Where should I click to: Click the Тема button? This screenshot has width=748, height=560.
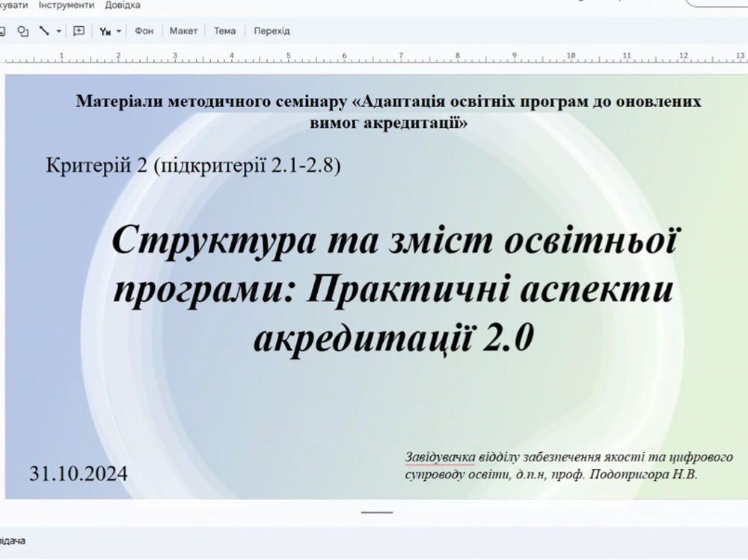pyautogui.click(x=224, y=31)
